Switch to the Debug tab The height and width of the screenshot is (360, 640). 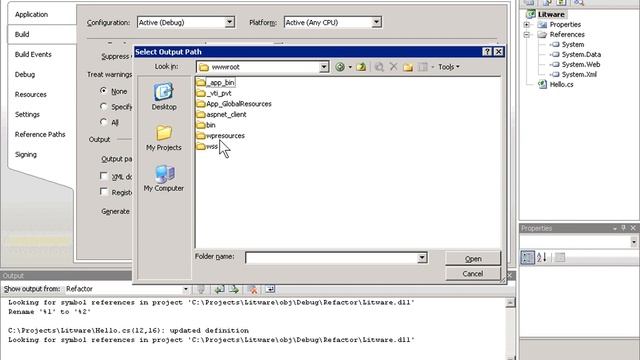click(x=25, y=74)
